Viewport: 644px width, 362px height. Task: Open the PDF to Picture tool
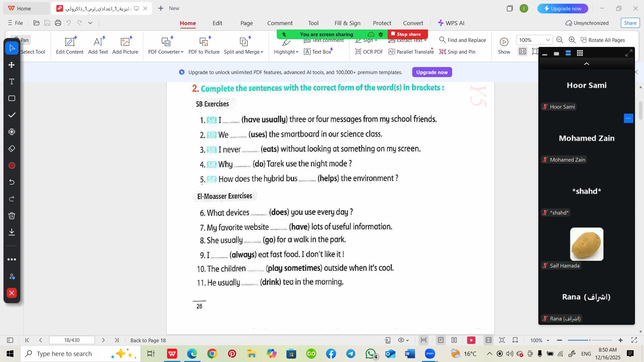[x=204, y=46]
